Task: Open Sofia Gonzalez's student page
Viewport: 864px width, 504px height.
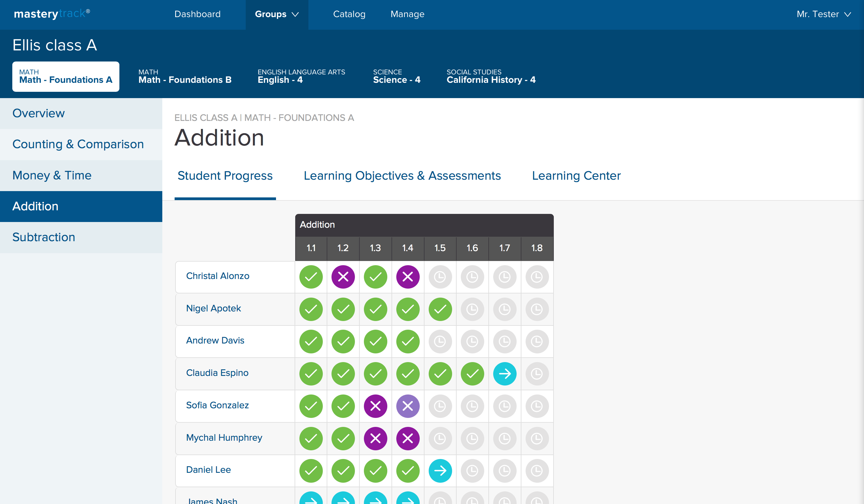Action: [217, 405]
